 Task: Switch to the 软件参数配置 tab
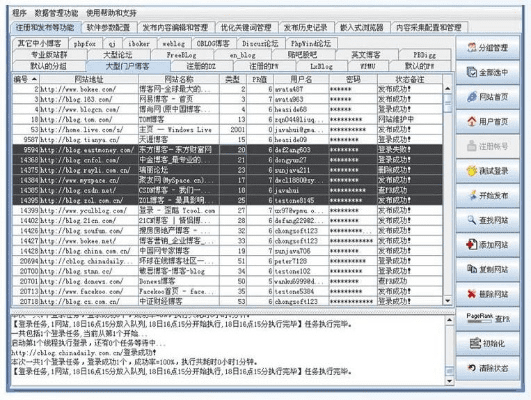(x=108, y=27)
